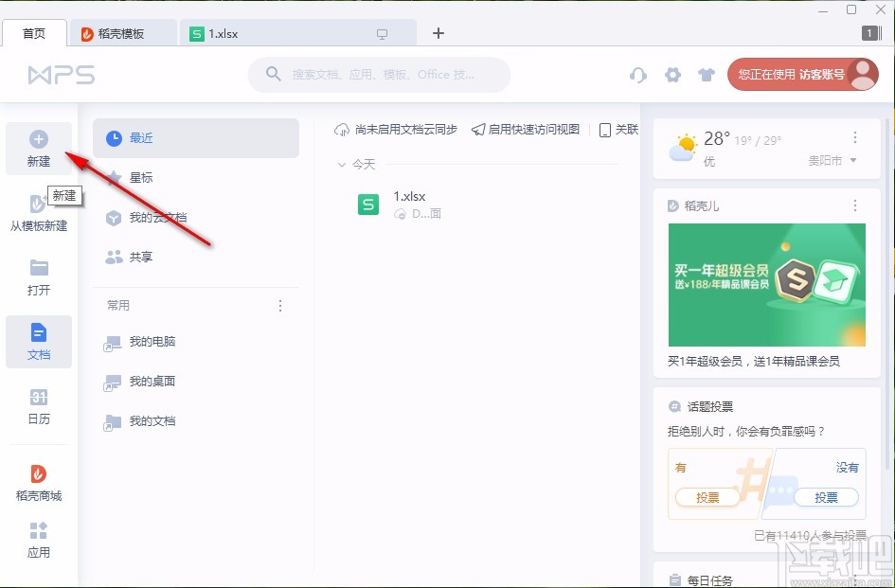Screen dimensions: 895x588
Task: Click the settings gear icon
Action: pyautogui.click(x=672, y=74)
